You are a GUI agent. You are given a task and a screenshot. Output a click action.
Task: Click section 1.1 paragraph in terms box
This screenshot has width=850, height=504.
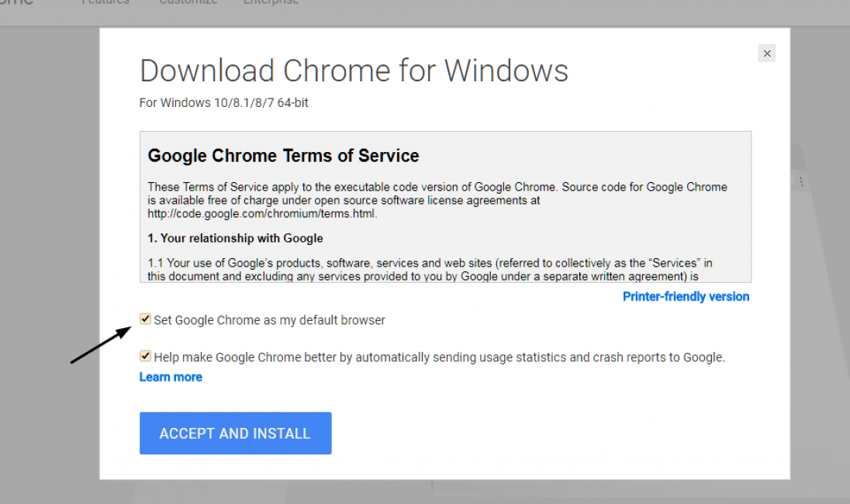pos(430,269)
